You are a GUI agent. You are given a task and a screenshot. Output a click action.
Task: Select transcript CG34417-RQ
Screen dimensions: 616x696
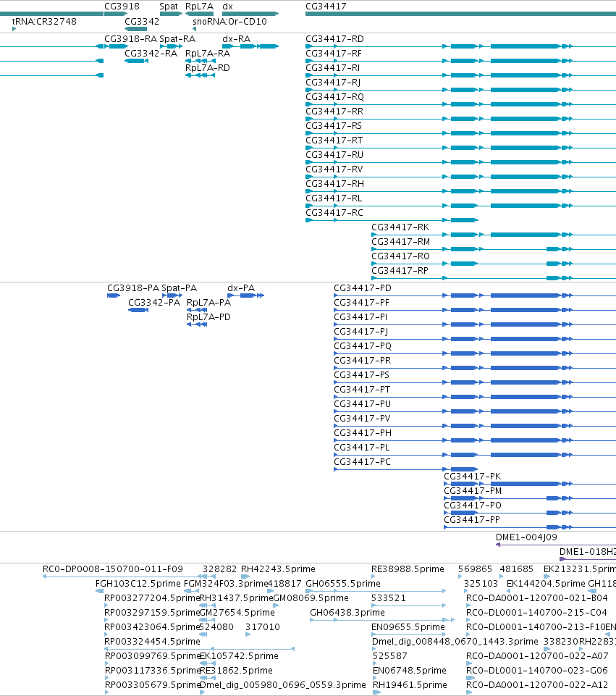click(x=335, y=97)
